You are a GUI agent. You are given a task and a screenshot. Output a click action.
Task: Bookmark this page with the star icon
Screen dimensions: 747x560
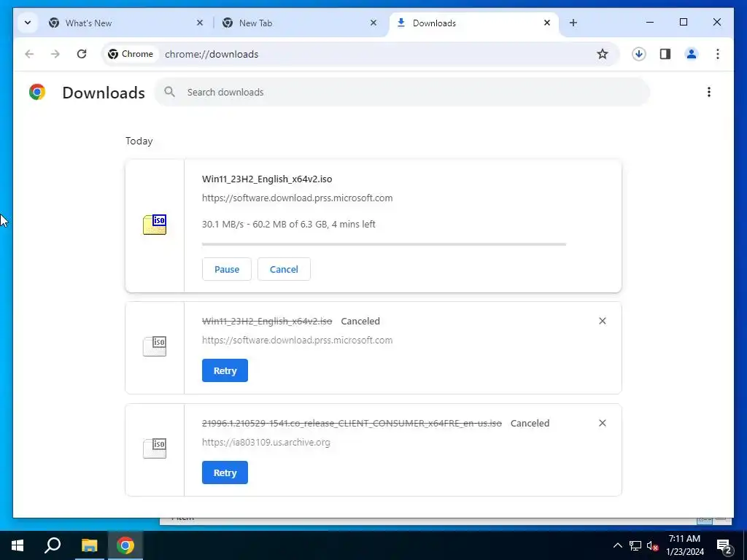602,54
